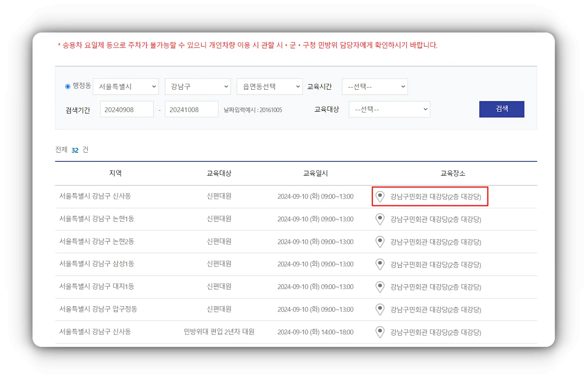Image resolution: width=588 pixels, height=380 pixels.
Task: Click the map pin beside 논현1동 education place
Action: pyautogui.click(x=380, y=219)
